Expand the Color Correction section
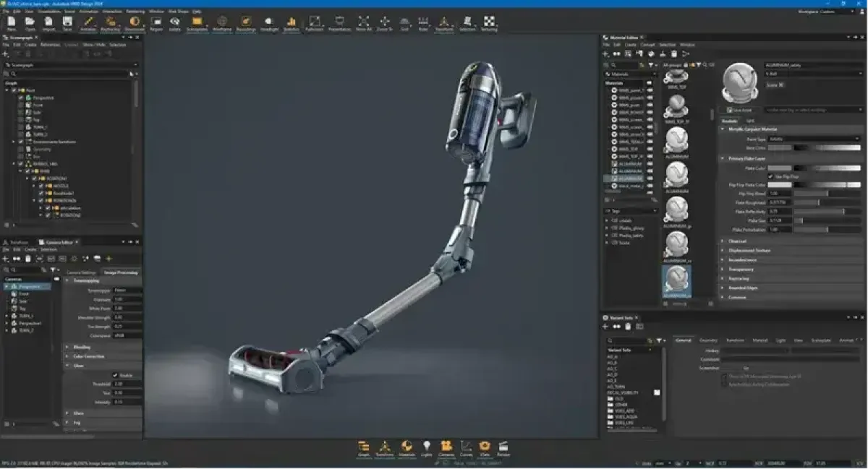This screenshot has width=868, height=469. click(88, 356)
